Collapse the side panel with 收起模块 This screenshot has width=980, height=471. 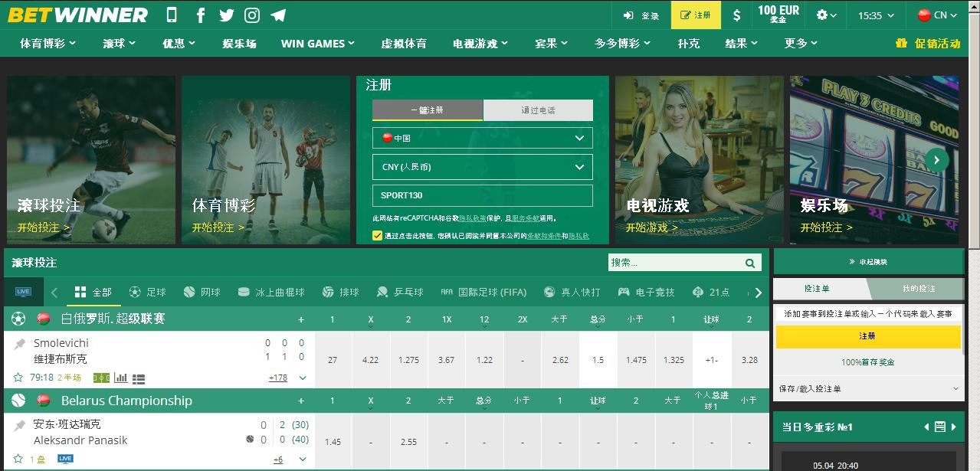pos(868,262)
